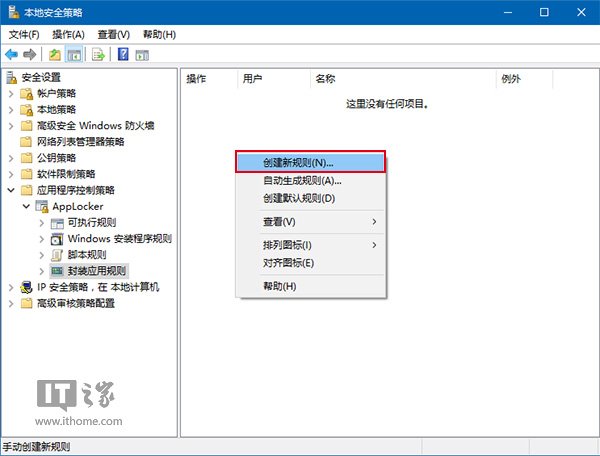Click the AppLocker node icon
This screenshot has width=600, height=456.
click(42, 207)
